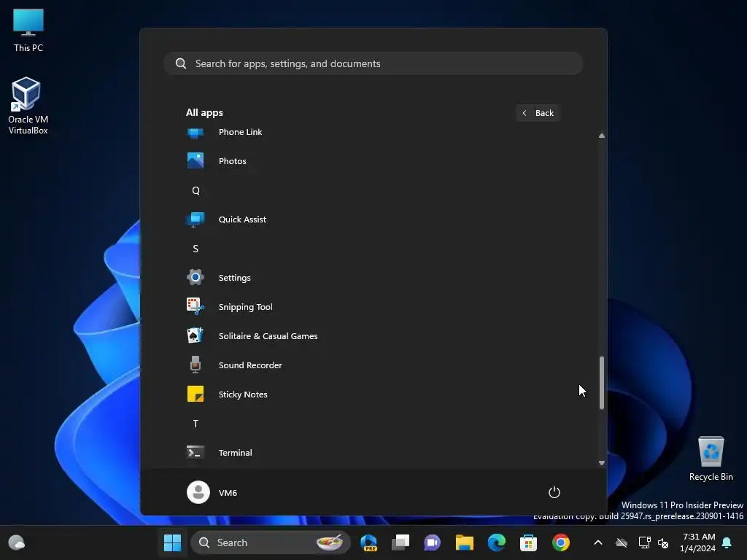Click the scrollbar up arrow in app list
The image size is (747, 560).
pos(602,136)
